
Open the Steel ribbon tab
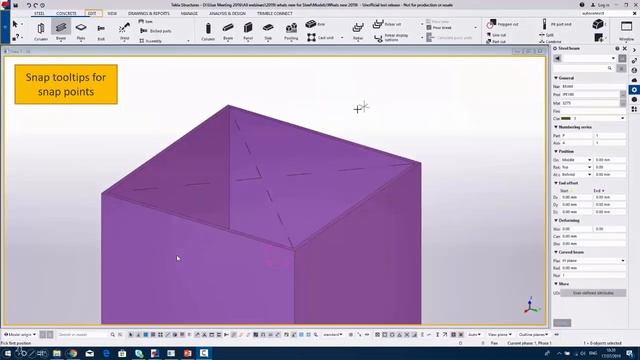coord(39,13)
